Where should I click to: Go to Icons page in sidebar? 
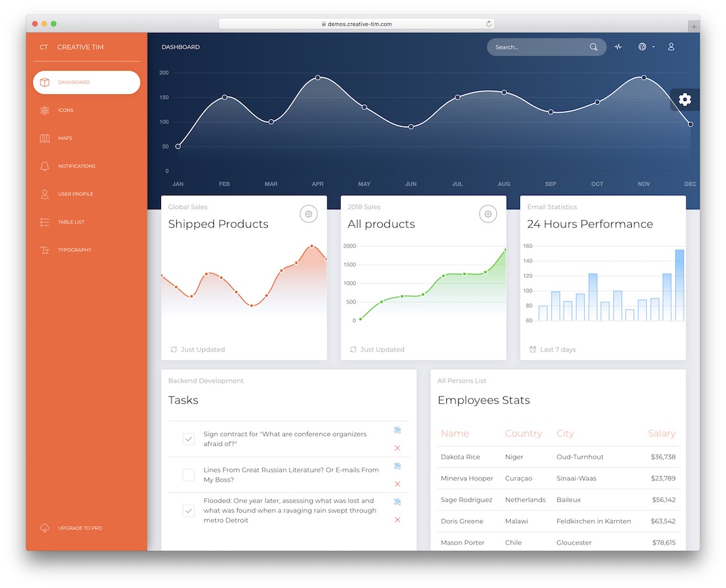click(86, 110)
